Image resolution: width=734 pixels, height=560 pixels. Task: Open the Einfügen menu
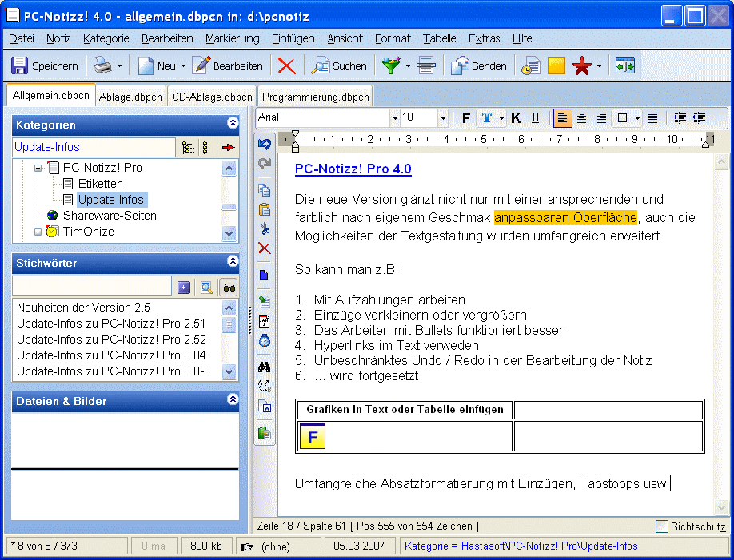click(x=293, y=38)
